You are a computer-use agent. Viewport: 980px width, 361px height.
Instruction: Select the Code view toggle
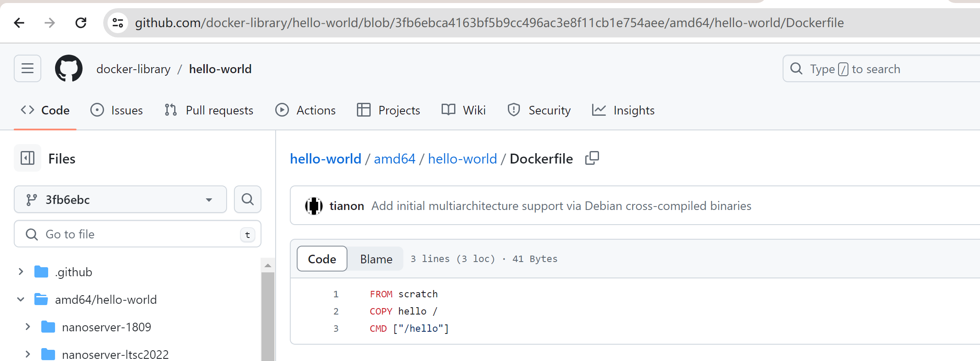[x=322, y=259]
